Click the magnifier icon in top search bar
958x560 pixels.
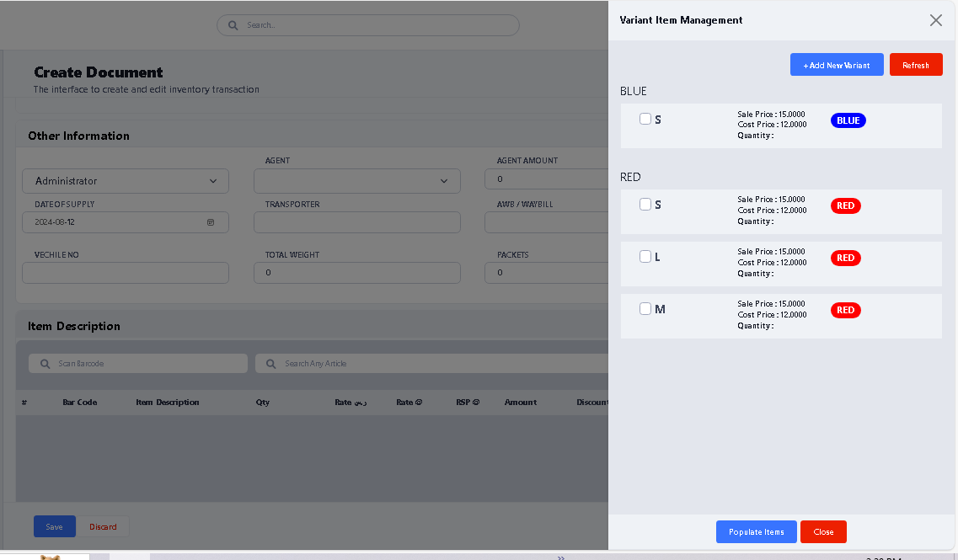[233, 25]
